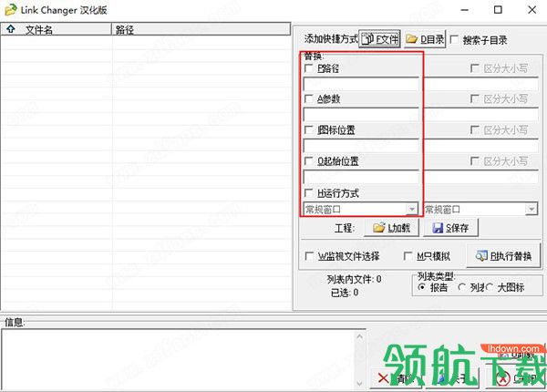
Task: Toggle 区分大小写 in the I图标位置 row
Action: pos(474,130)
